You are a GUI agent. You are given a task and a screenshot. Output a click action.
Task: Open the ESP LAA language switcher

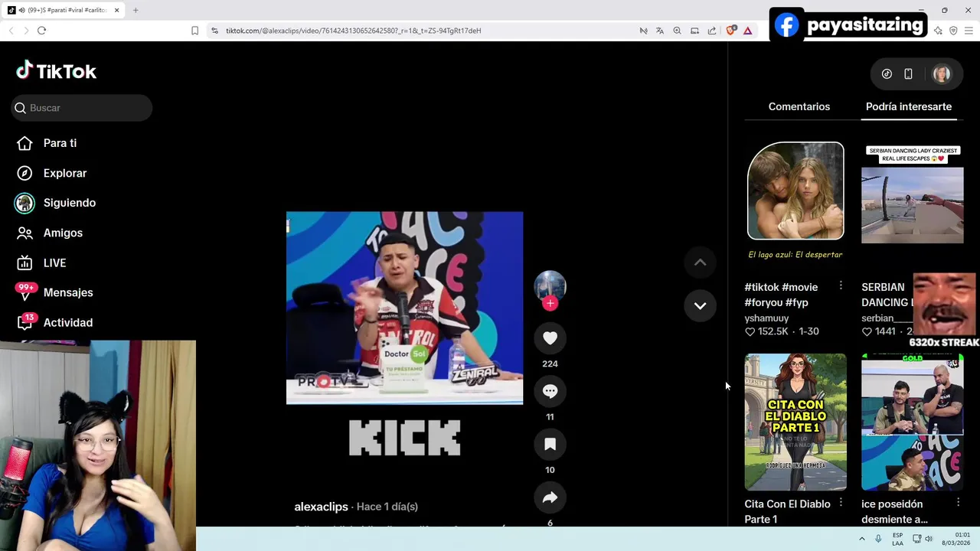point(897,539)
